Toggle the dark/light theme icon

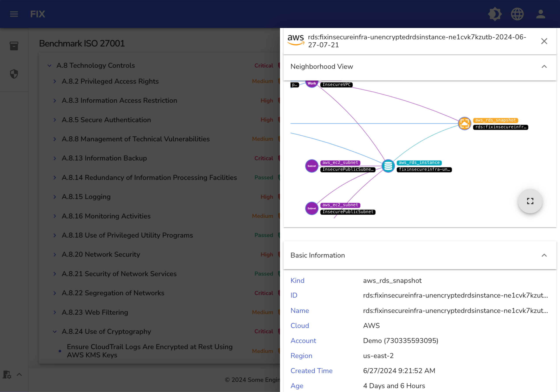coord(495,14)
